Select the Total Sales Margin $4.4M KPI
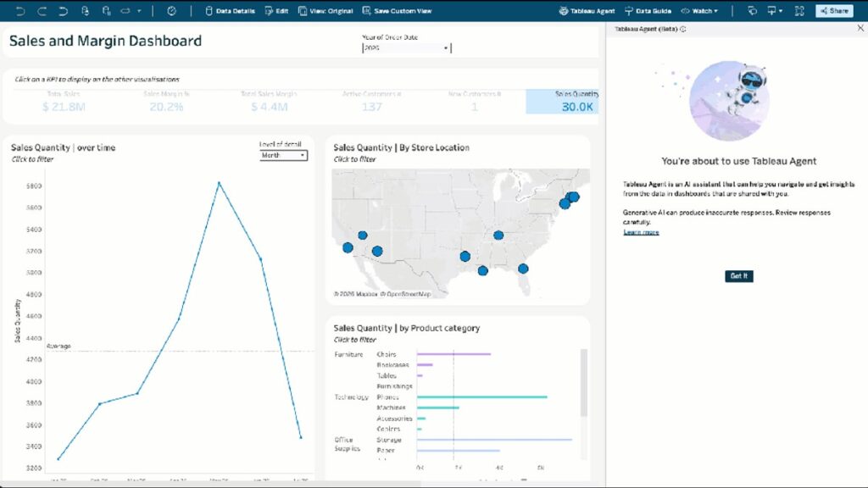868x488 pixels. pyautogui.click(x=269, y=102)
